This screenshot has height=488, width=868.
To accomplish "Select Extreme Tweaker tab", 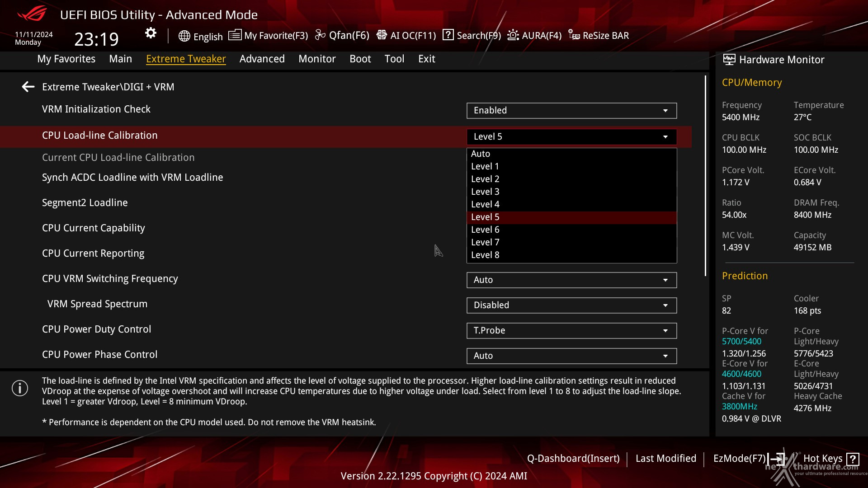I will tap(186, 59).
